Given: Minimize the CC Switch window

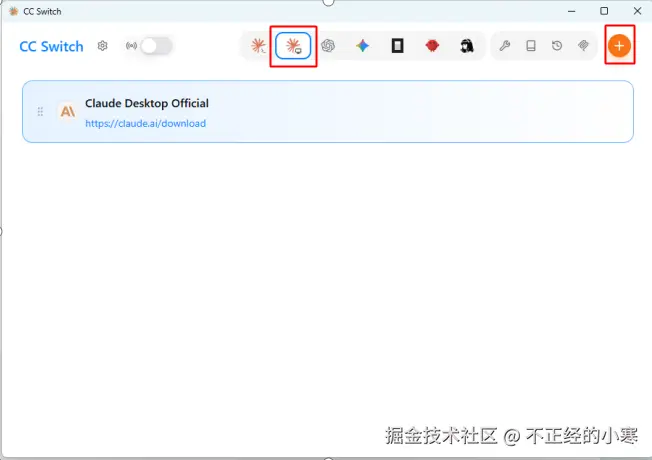Looking at the screenshot, I should (572, 11).
